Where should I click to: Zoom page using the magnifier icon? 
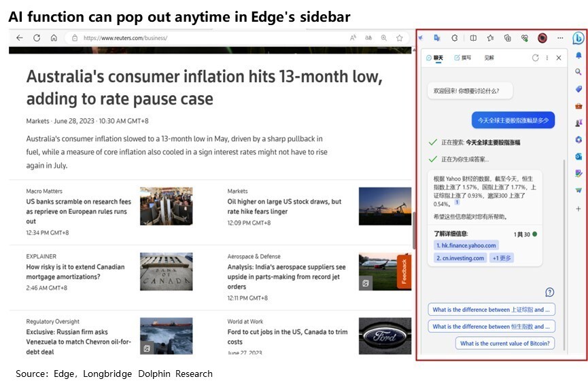click(x=384, y=38)
